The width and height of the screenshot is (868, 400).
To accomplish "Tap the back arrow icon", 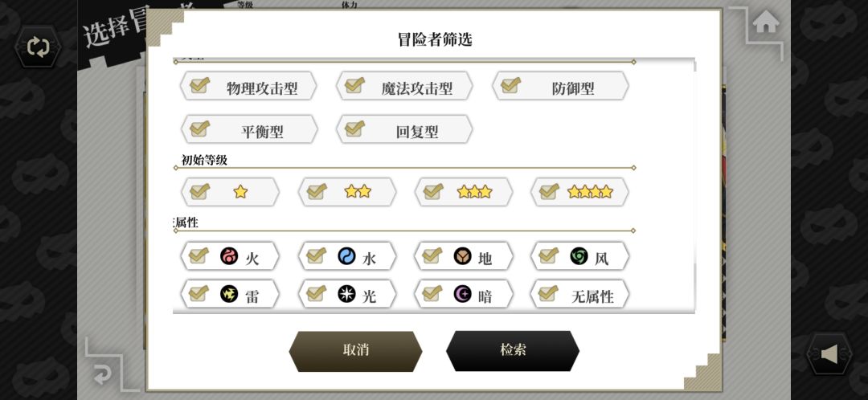I will pos(102,373).
